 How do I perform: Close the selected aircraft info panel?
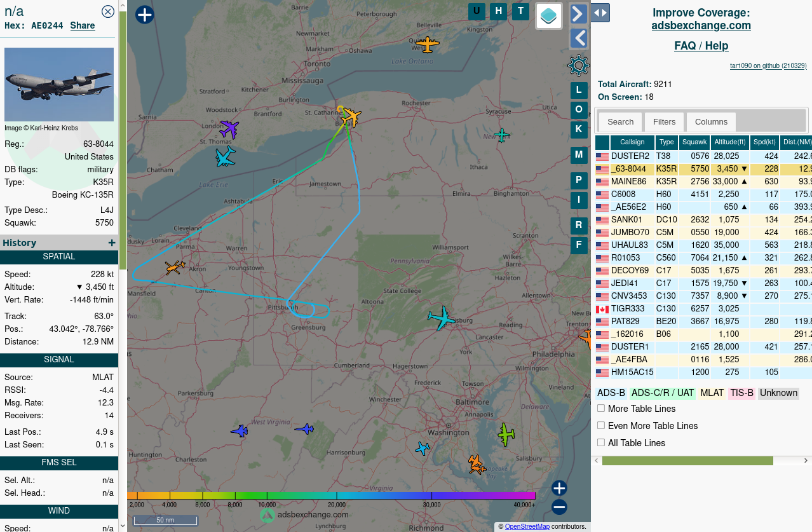coord(108,11)
